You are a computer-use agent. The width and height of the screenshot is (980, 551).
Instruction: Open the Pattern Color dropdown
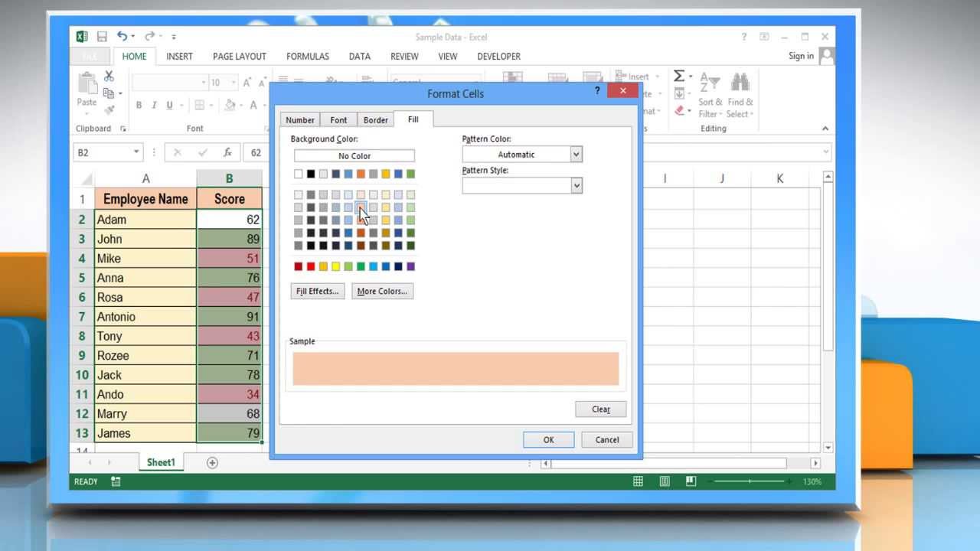(576, 154)
